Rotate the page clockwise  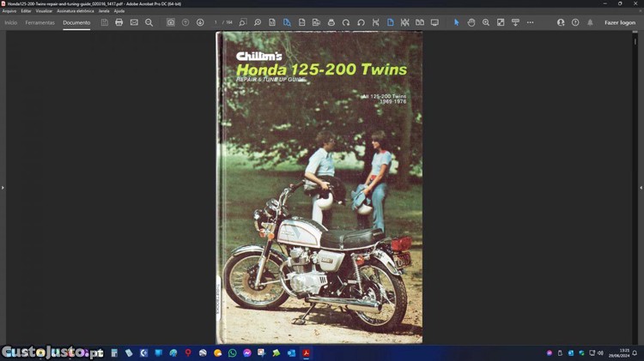coord(361,22)
